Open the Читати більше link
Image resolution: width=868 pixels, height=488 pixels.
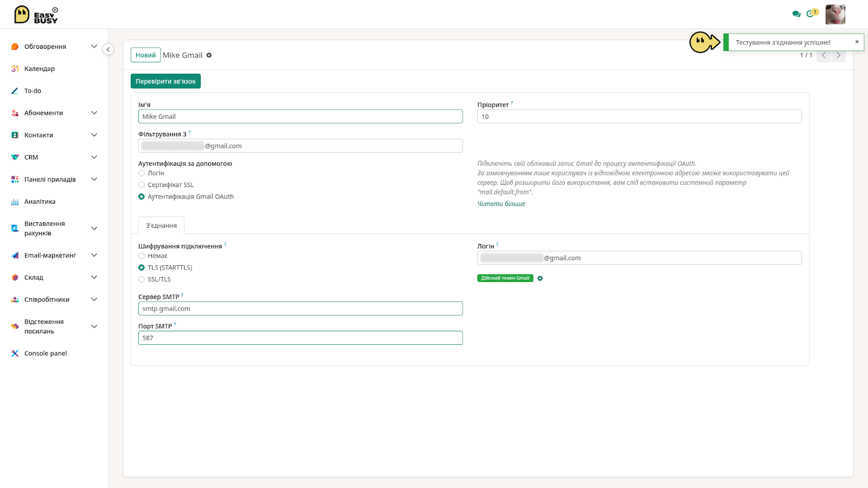[x=501, y=204]
